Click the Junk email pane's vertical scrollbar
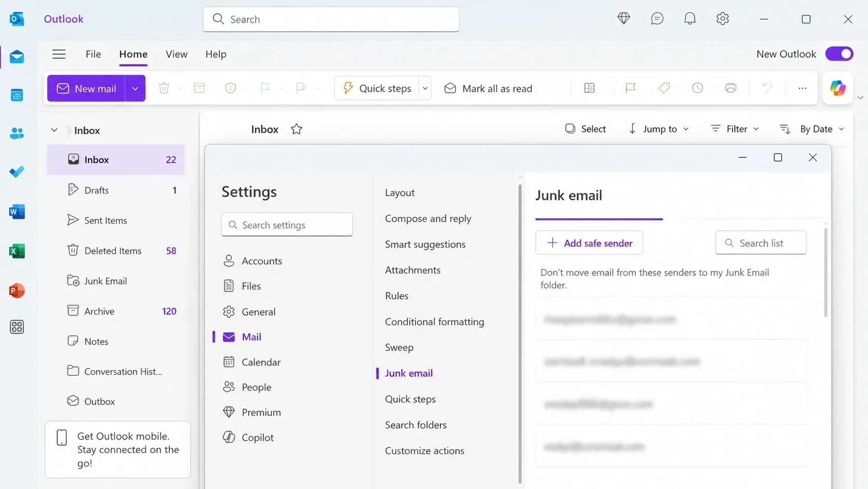 coord(825,272)
